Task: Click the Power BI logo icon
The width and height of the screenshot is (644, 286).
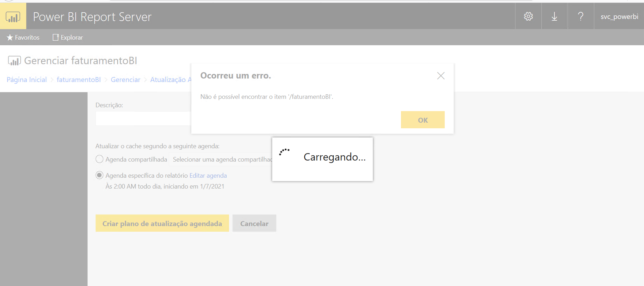Action: click(x=13, y=16)
